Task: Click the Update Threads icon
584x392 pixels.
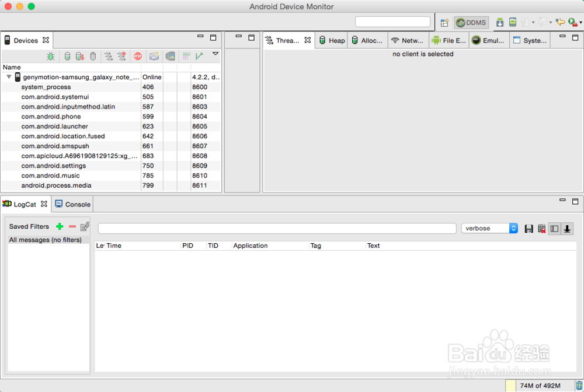Action: 109,56
